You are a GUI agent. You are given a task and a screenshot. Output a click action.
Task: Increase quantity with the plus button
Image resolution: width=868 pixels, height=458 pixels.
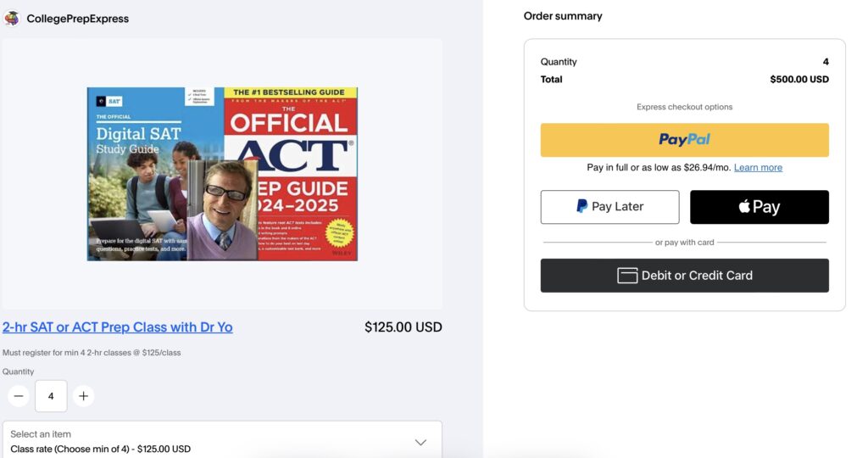[x=83, y=396]
